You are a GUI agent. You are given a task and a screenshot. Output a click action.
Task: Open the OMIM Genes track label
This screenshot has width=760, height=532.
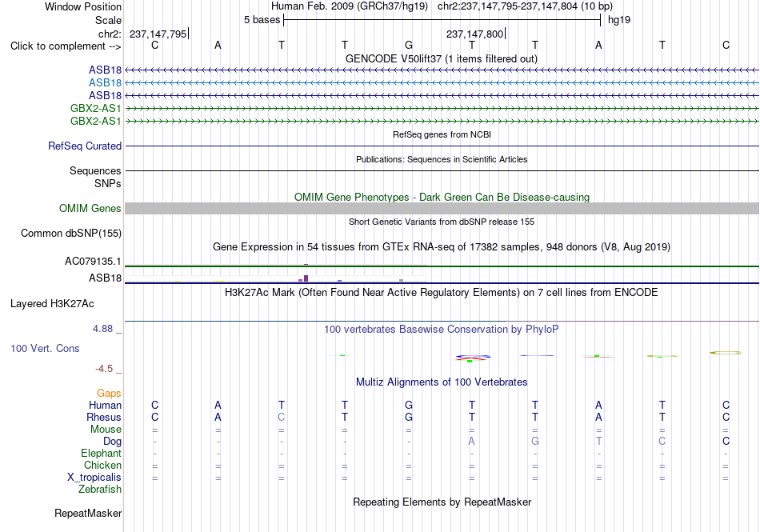[x=90, y=208]
